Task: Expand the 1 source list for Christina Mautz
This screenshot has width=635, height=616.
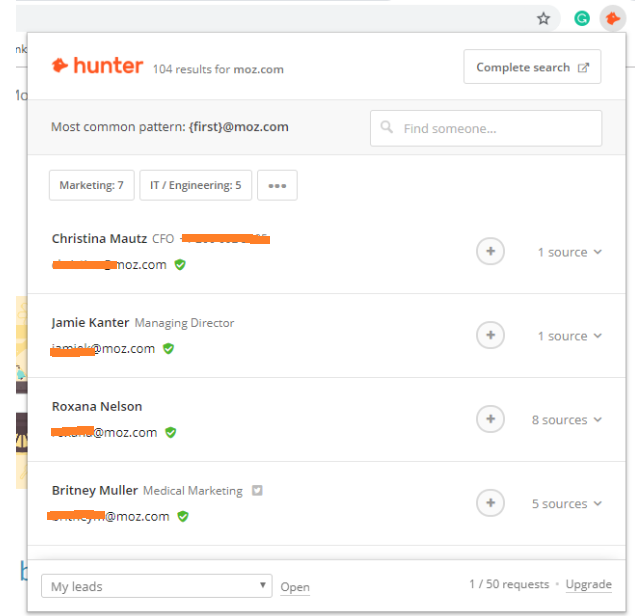Action: [569, 252]
